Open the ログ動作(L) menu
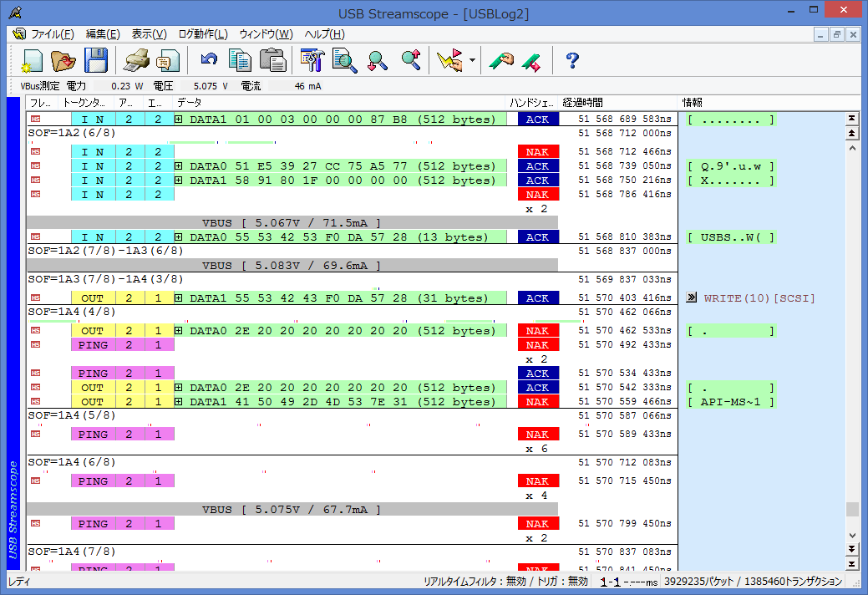 click(203, 34)
